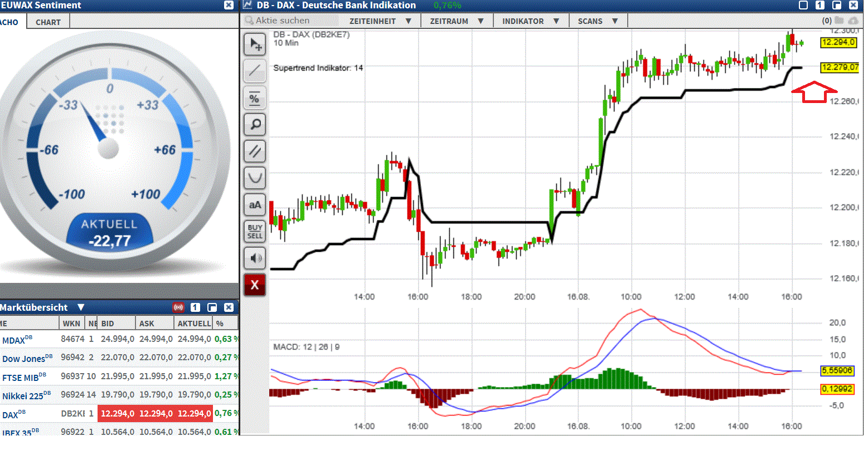Image resolution: width=868 pixels, height=460 pixels.
Task: Choose the parallel channel drawing tool
Action: [x=255, y=151]
